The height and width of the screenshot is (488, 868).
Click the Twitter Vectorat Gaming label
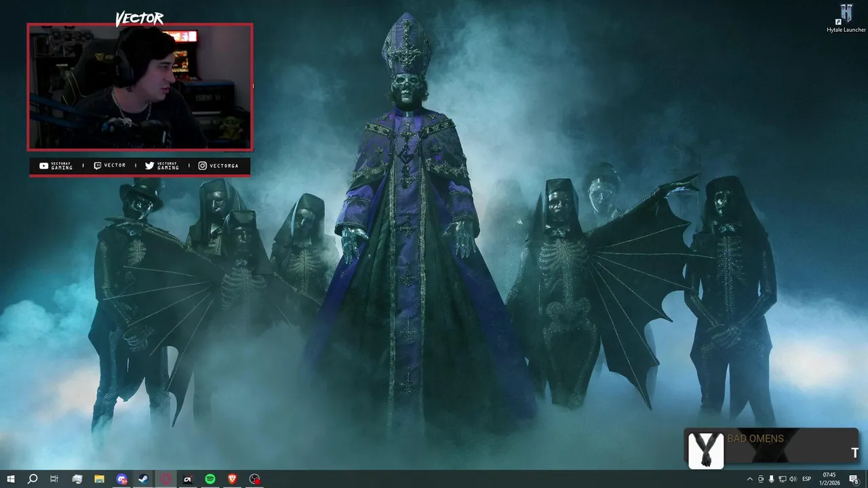tap(162, 166)
